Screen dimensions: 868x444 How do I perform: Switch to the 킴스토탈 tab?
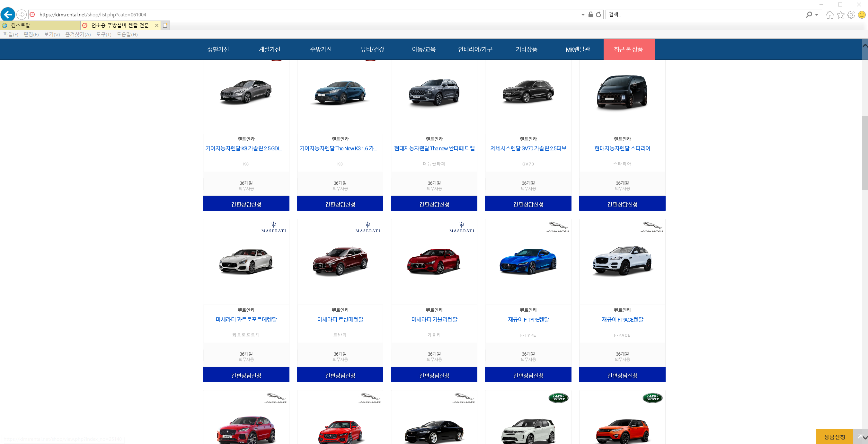[40, 25]
